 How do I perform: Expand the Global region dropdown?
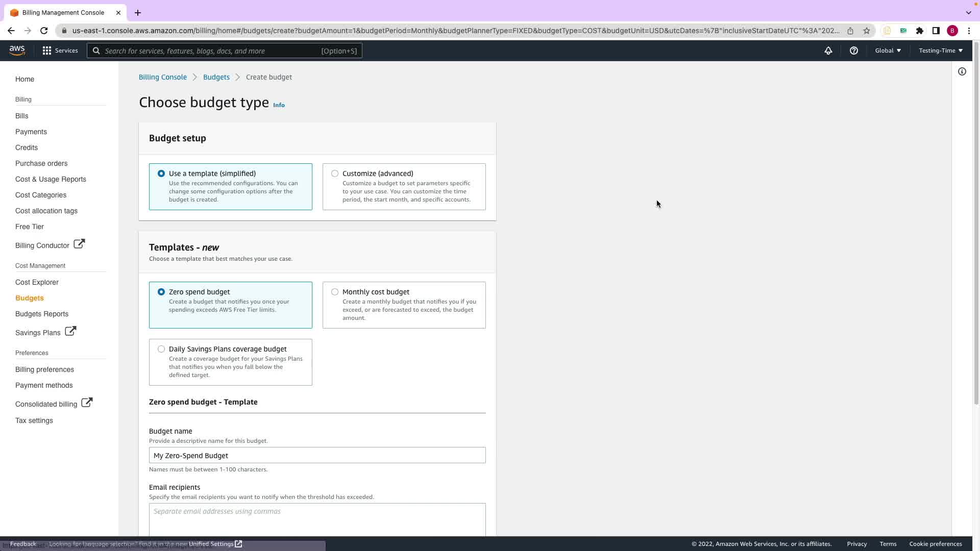(x=888, y=51)
